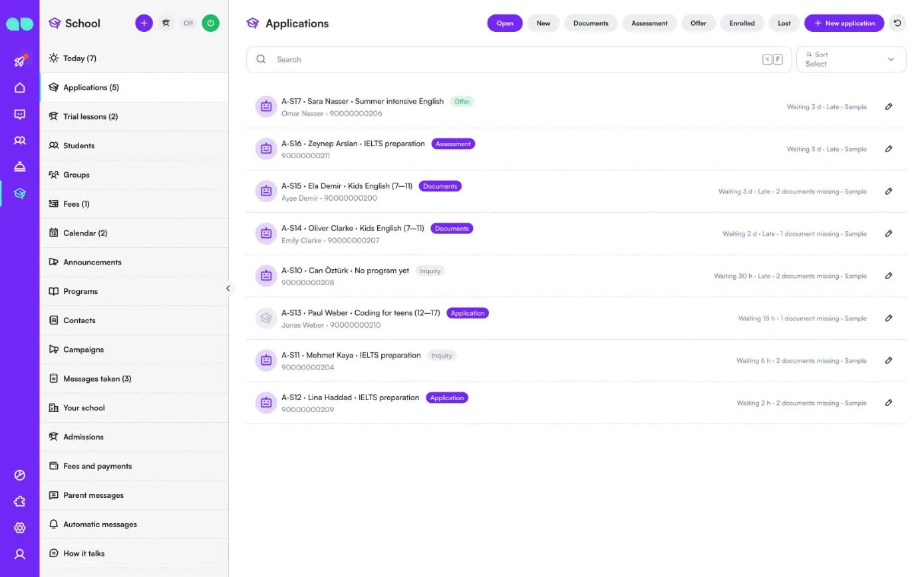Edit the A-S16 Zeynep Arslan application
The image size is (924, 577).
coord(889,149)
